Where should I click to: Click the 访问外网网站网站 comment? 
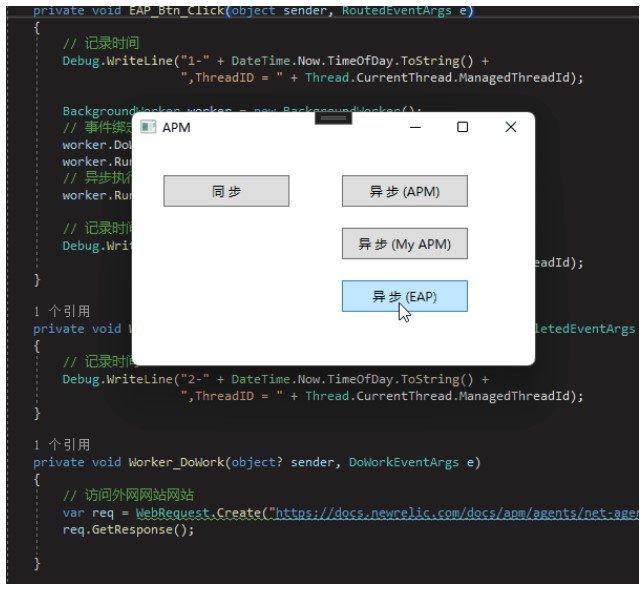point(128,495)
